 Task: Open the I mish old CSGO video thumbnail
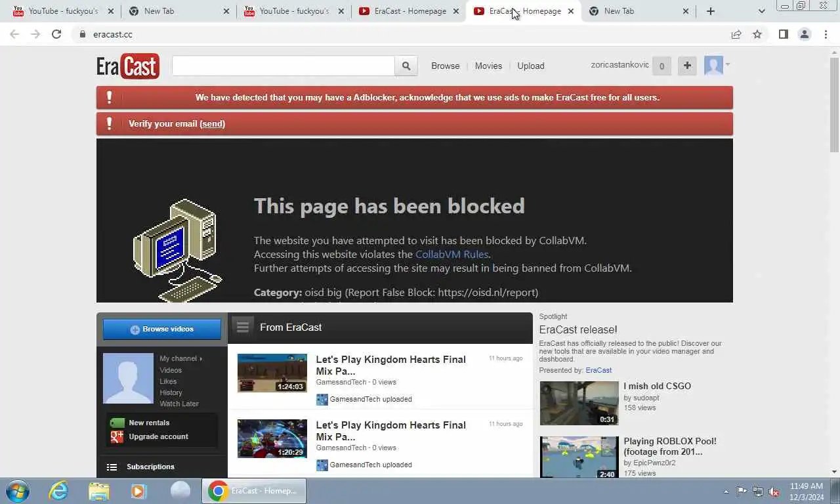point(579,403)
